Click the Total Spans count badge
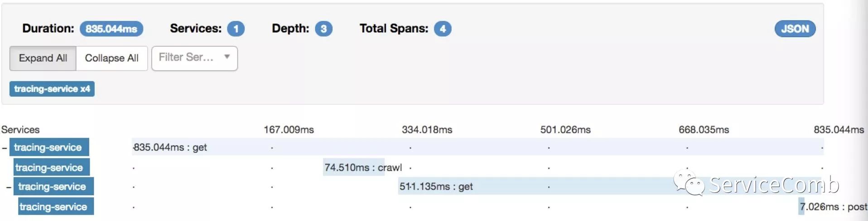Image resolution: width=868 pixels, height=221 pixels. (443, 29)
